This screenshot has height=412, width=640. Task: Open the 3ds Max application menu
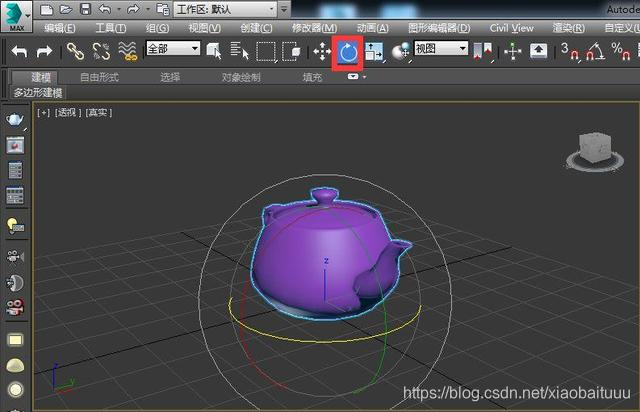click(16, 16)
